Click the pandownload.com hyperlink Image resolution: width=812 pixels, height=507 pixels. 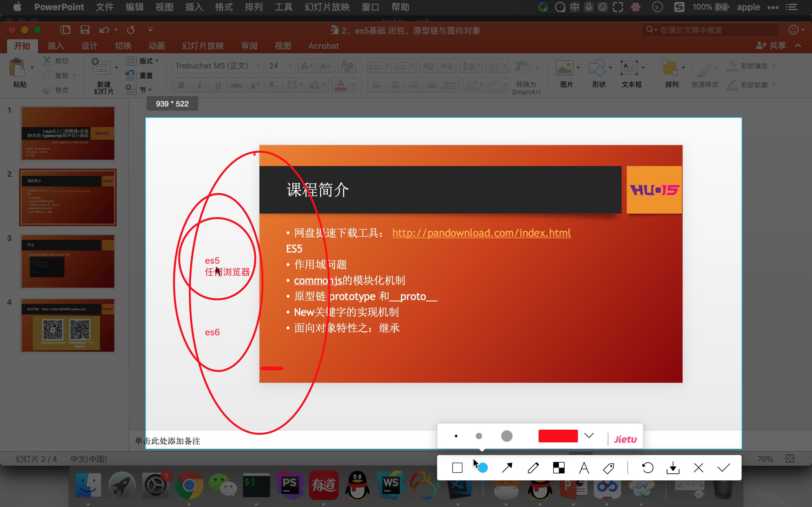tap(481, 233)
